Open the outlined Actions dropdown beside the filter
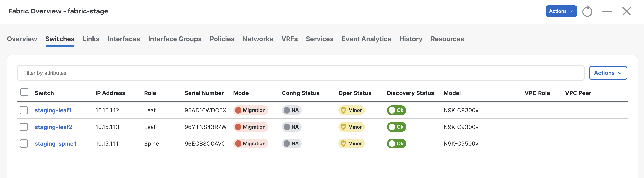644x178 pixels. [x=608, y=73]
